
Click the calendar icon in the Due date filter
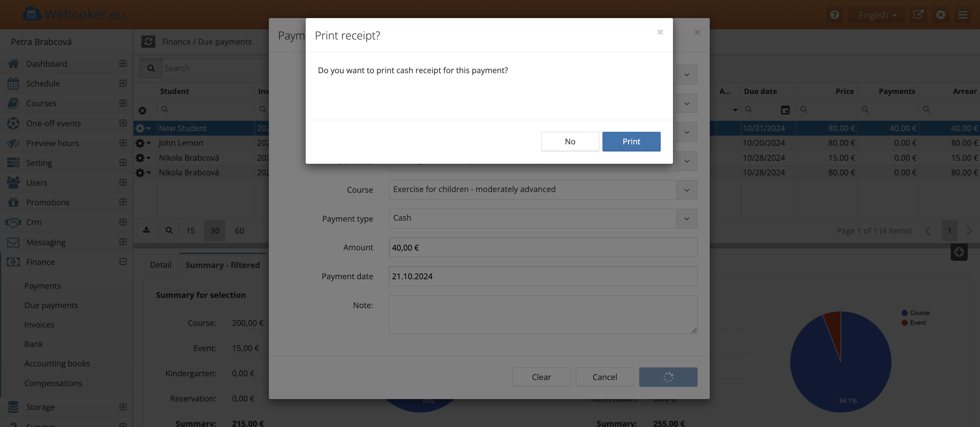pyautogui.click(x=785, y=110)
